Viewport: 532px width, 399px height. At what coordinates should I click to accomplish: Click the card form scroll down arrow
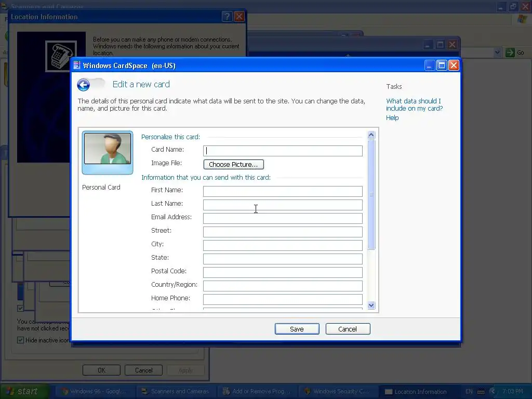[x=371, y=305]
